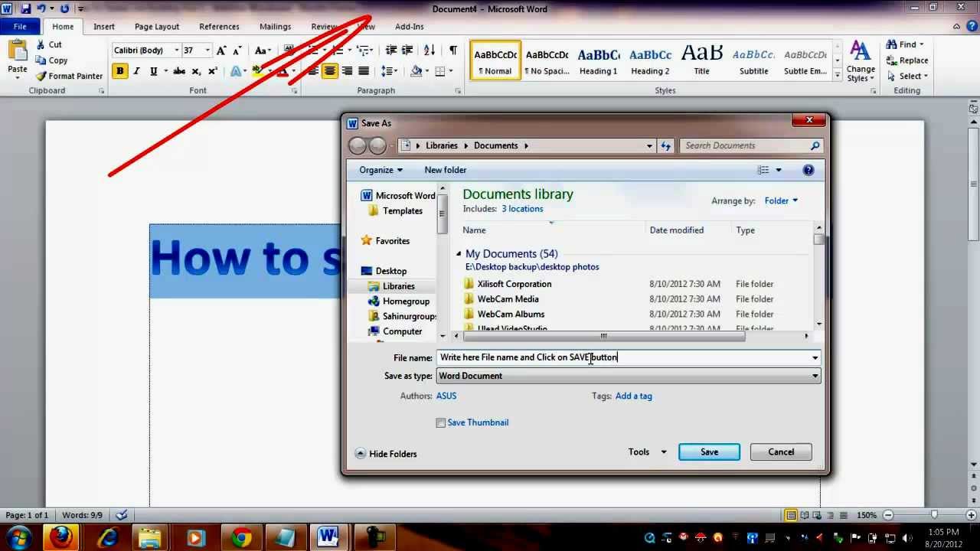The height and width of the screenshot is (551, 980).
Task: Select Justify alignment
Action: [364, 71]
